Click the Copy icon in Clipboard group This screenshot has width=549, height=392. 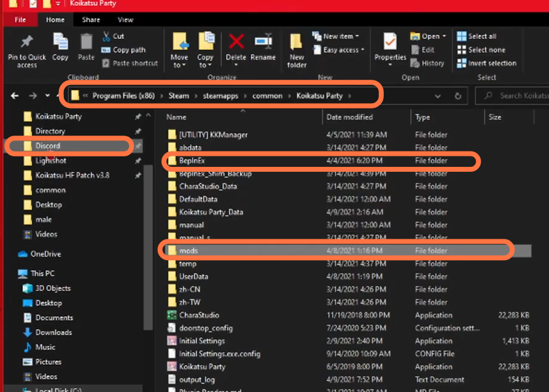60,42
